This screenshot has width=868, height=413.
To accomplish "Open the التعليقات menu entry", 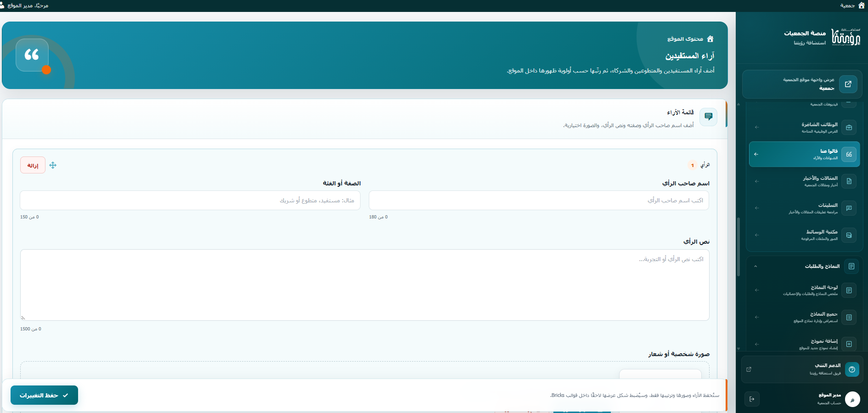I will point(804,208).
